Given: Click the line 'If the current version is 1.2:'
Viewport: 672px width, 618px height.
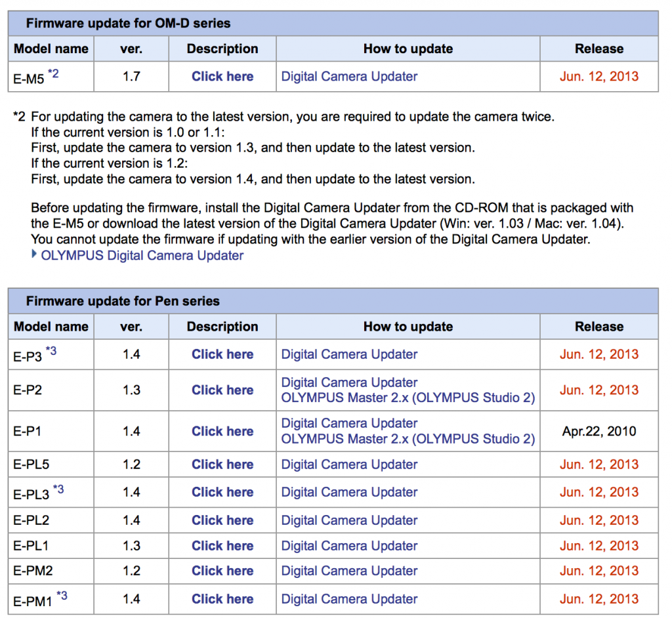Looking at the screenshot, I should [x=110, y=163].
